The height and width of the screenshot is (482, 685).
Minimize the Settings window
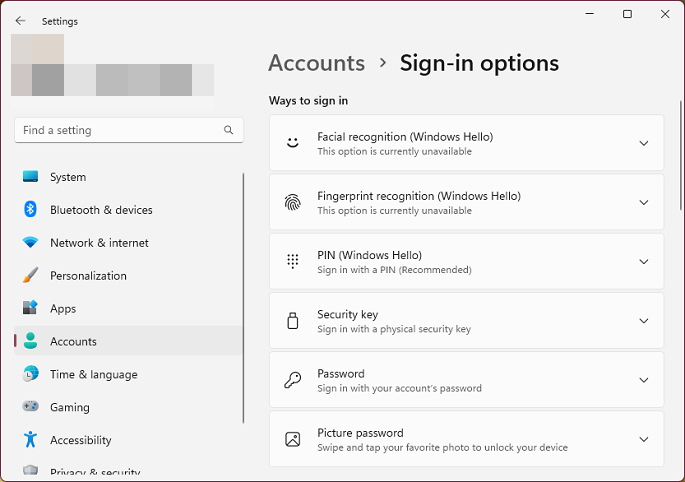[589, 14]
